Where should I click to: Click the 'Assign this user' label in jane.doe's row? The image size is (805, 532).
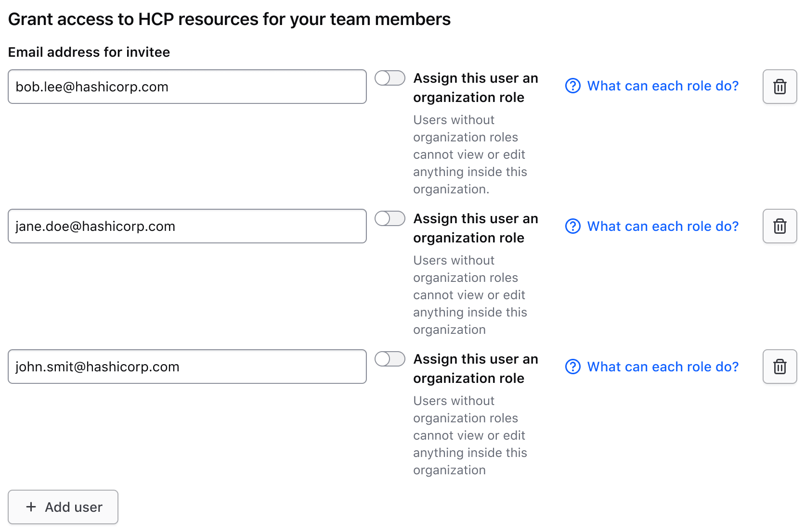[475, 228]
